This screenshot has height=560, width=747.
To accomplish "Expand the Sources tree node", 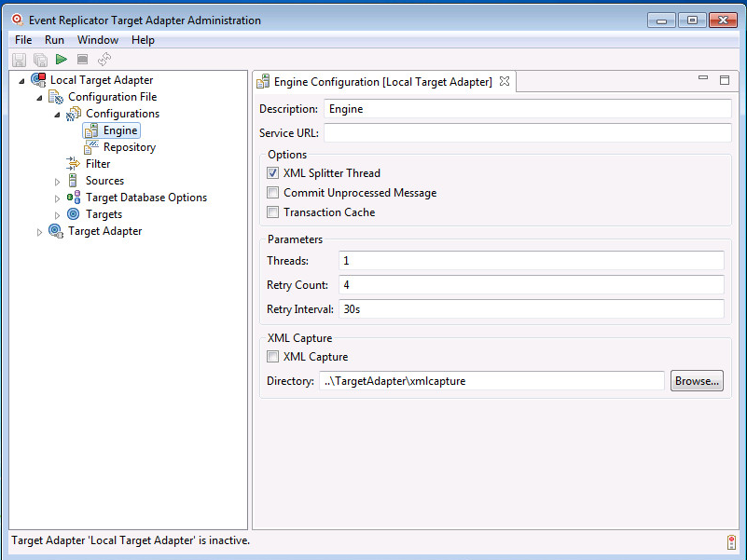I will pyautogui.click(x=57, y=181).
